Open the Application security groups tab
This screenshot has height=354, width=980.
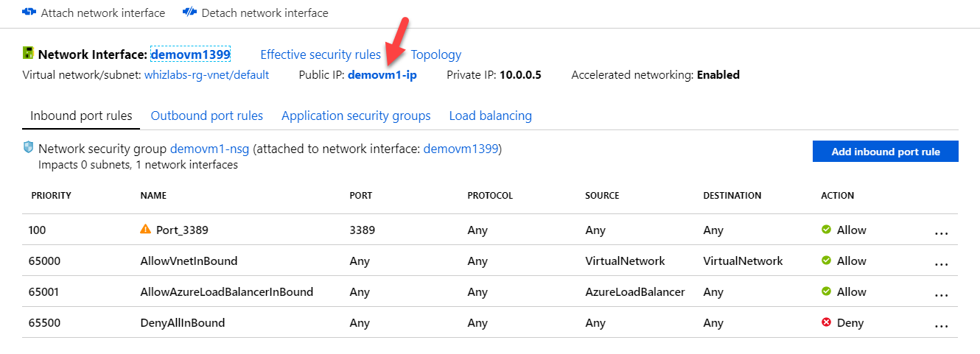point(356,116)
